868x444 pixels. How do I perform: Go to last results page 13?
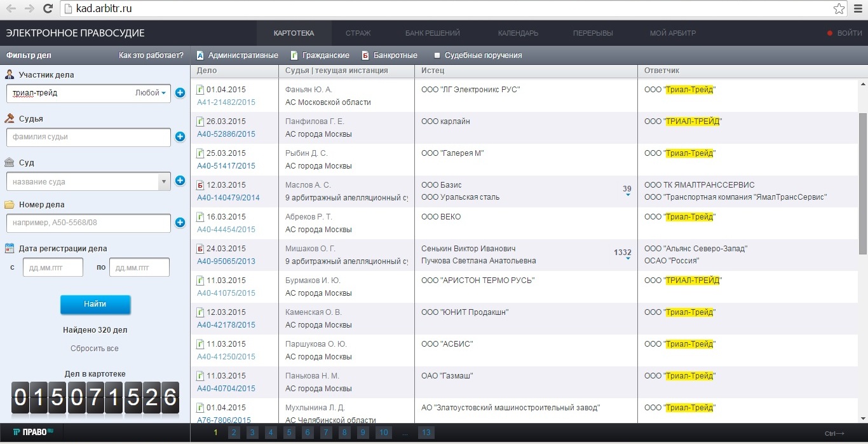pos(426,433)
